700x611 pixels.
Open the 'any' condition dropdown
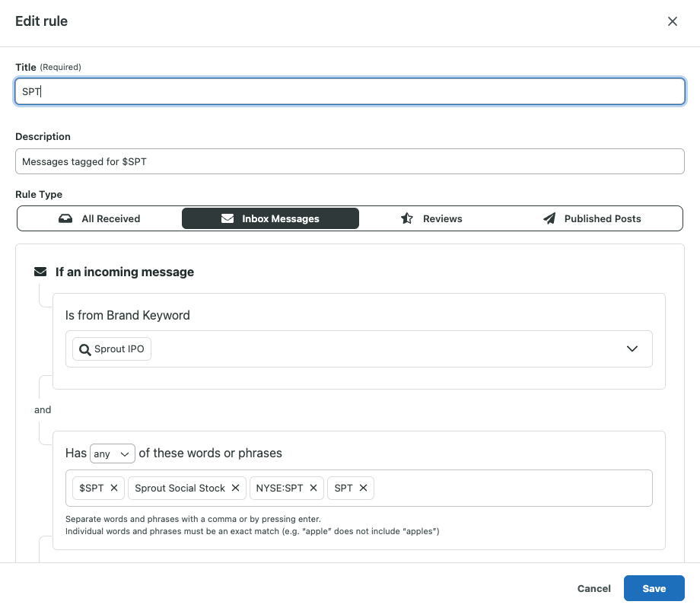tap(113, 453)
